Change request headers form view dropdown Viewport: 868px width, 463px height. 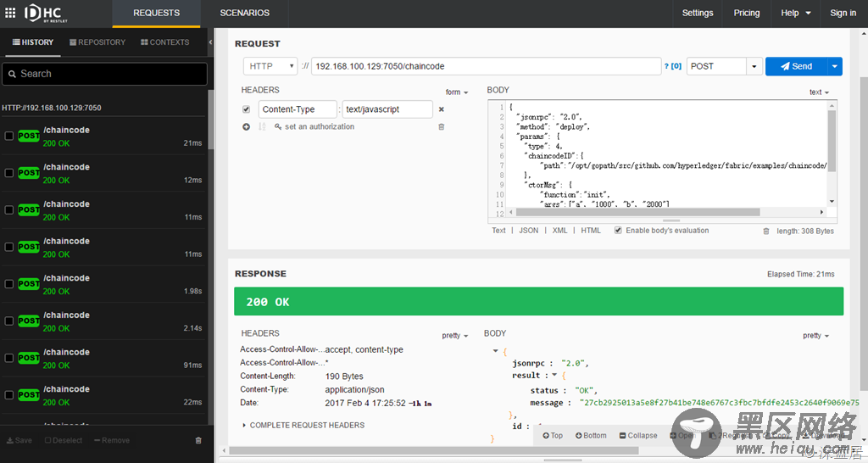coord(457,92)
